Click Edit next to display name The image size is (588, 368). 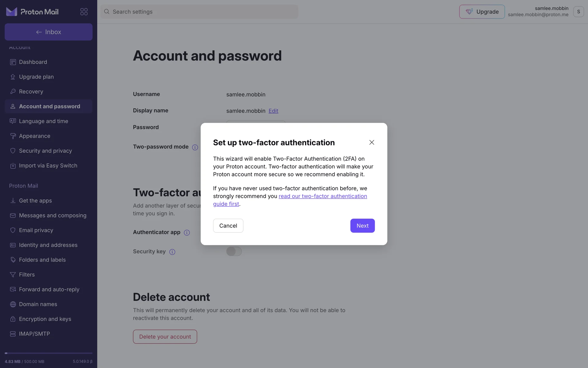point(273,111)
